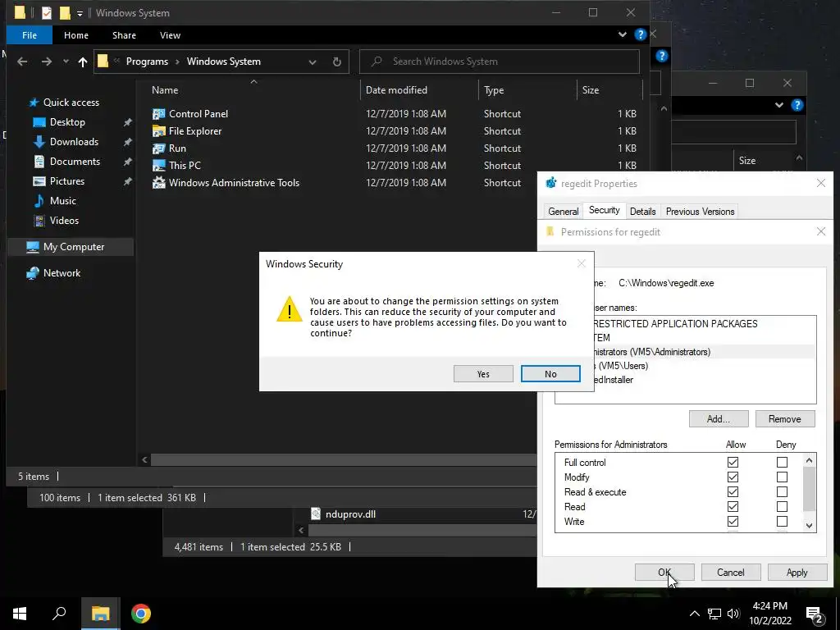Open Documents in the navigation pane
Screen dimensions: 840x630
(75, 162)
